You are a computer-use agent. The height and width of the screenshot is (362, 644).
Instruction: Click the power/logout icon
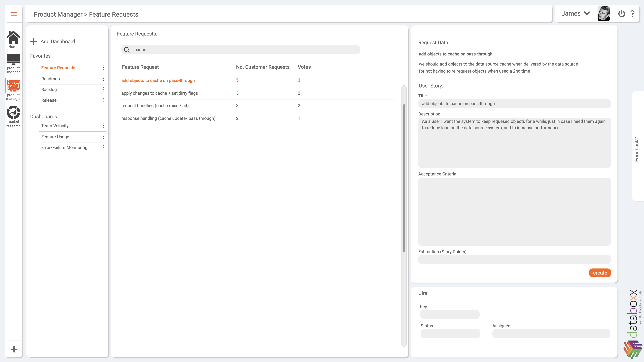pyautogui.click(x=622, y=14)
